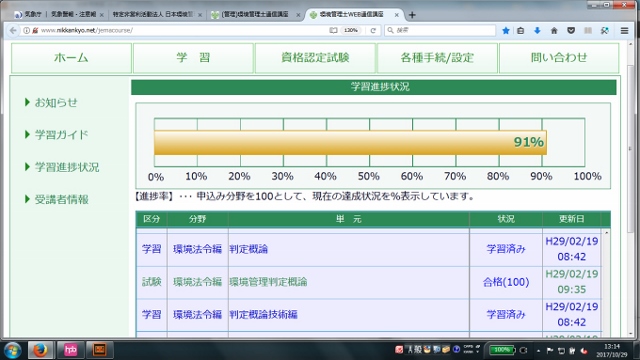
Task: Bookmark this page with the star icon
Action: click(506, 31)
